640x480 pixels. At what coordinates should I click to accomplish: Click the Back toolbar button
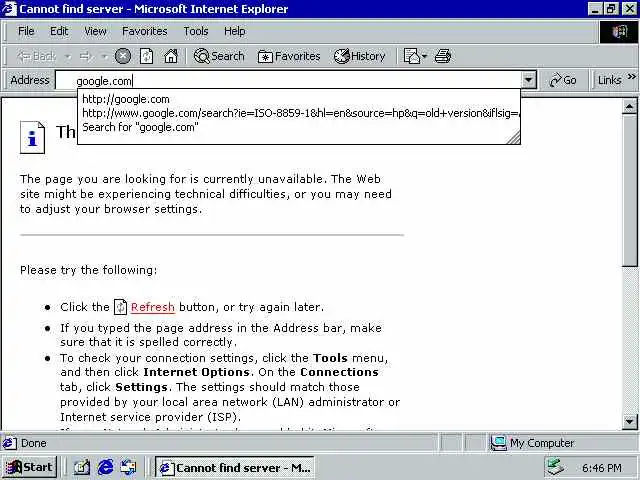[x=37, y=56]
